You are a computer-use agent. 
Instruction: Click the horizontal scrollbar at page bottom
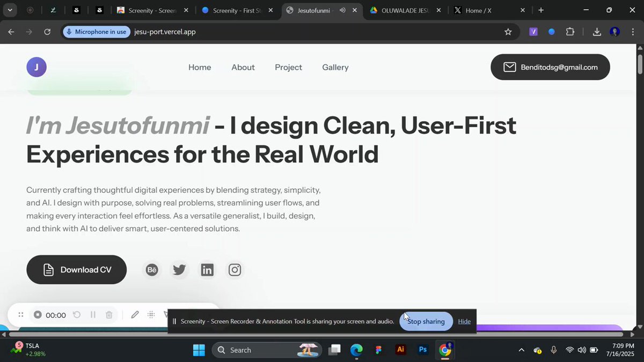pyautogui.click(x=316, y=334)
